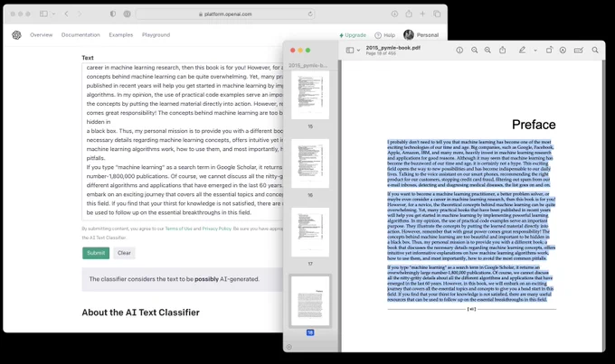Click the Preface heading in the PDF
This screenshot has height=364, width=615.
pos(534,125)
